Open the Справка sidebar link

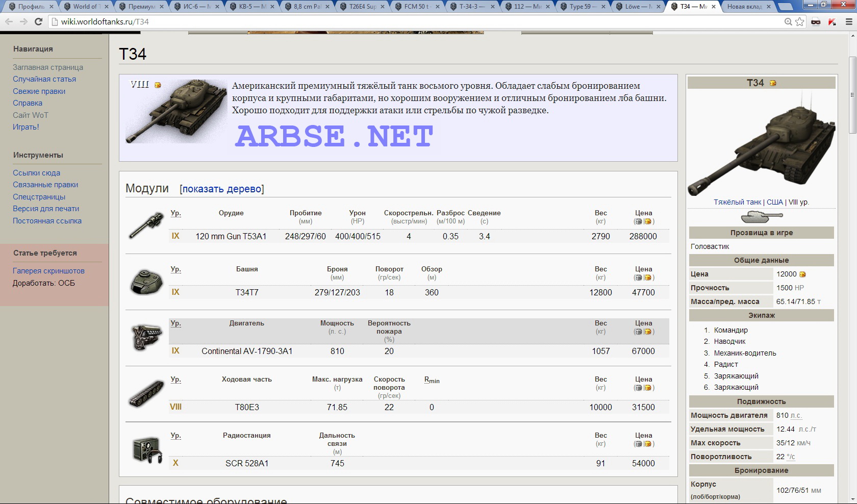tap(28, 103)
